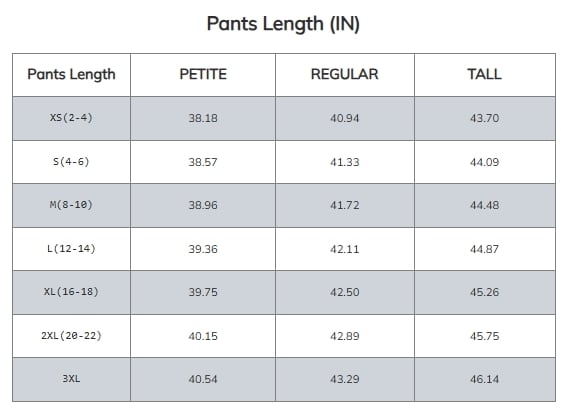Click the PETITE column header
This screenshot has height=413, width=561.
click(203, 74)
